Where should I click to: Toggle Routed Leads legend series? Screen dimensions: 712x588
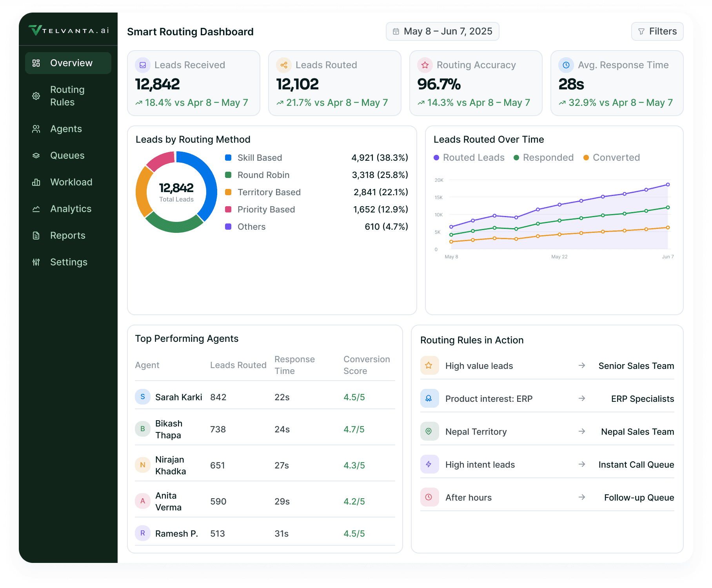(x=469, y=158)
